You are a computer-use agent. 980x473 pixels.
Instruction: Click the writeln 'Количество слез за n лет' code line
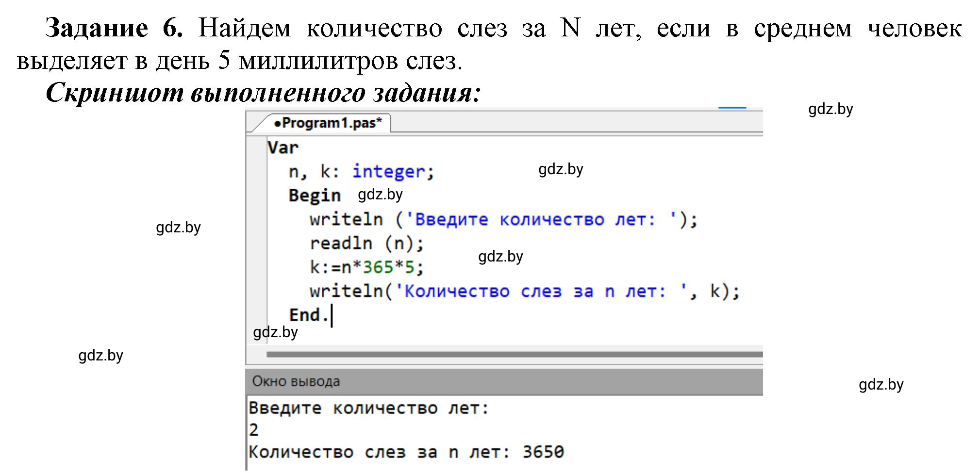(524, 291)
